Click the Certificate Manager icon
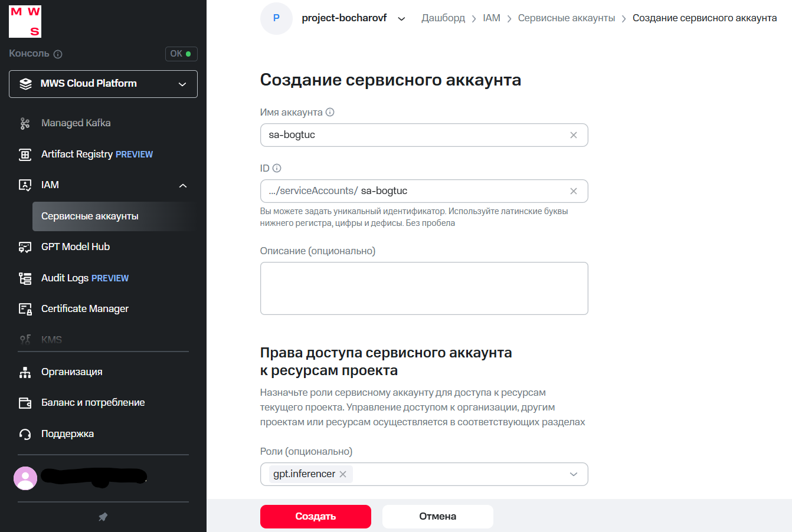This screenshot has height=532, width=792. 25,309
